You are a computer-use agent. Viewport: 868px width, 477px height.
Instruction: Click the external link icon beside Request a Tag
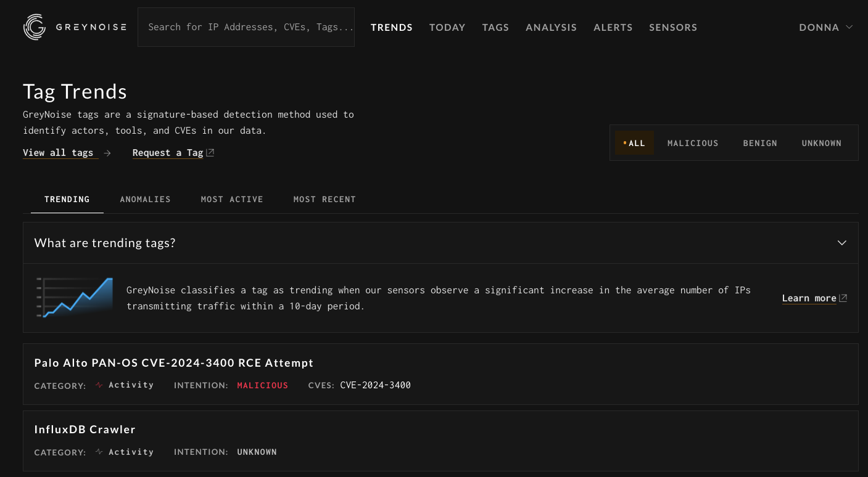pyautogui.click(x=210, y=151)
